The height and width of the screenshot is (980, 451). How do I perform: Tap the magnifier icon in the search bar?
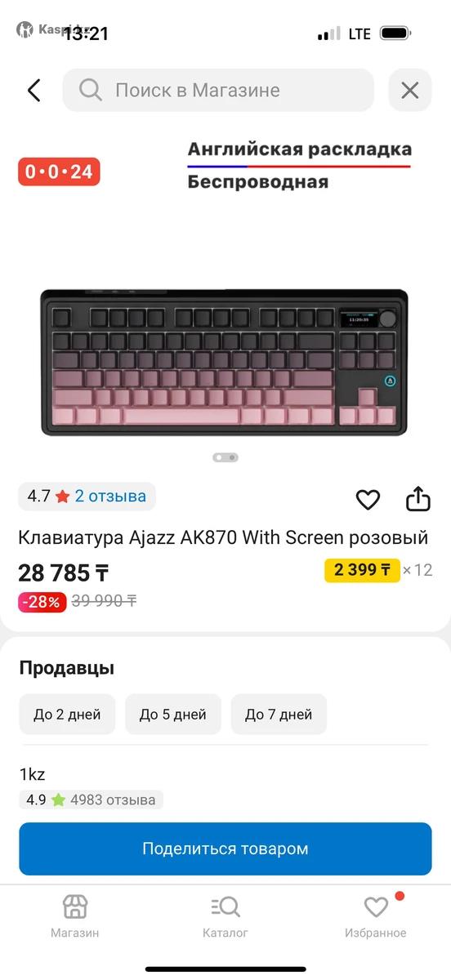(91, 90)
